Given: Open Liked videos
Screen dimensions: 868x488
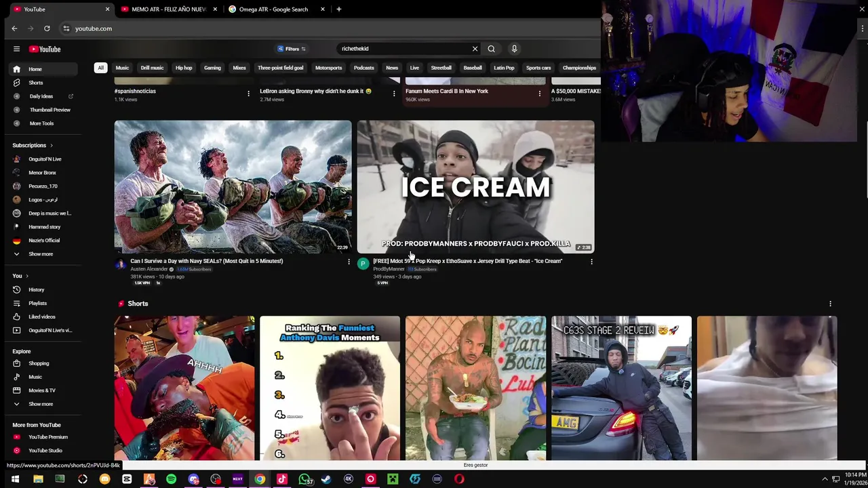Looking at the screenshot, I should 42,317.
